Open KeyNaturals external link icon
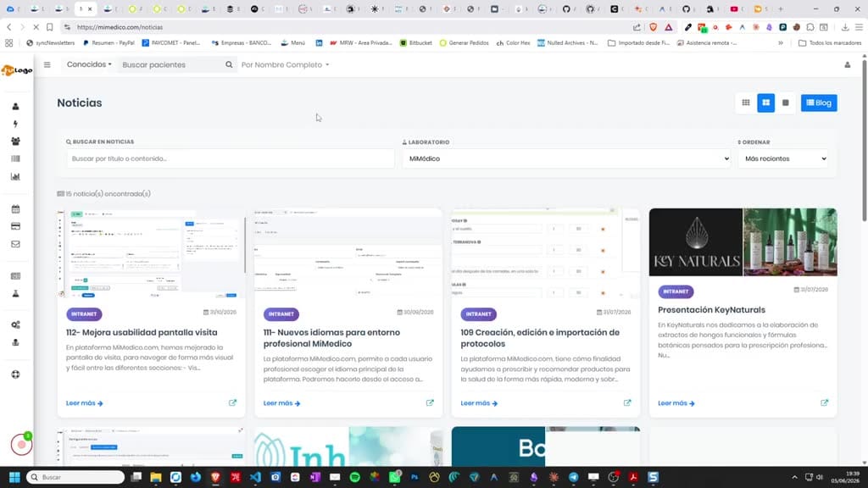This screenshot has width=868, height=488. point(824,402)
